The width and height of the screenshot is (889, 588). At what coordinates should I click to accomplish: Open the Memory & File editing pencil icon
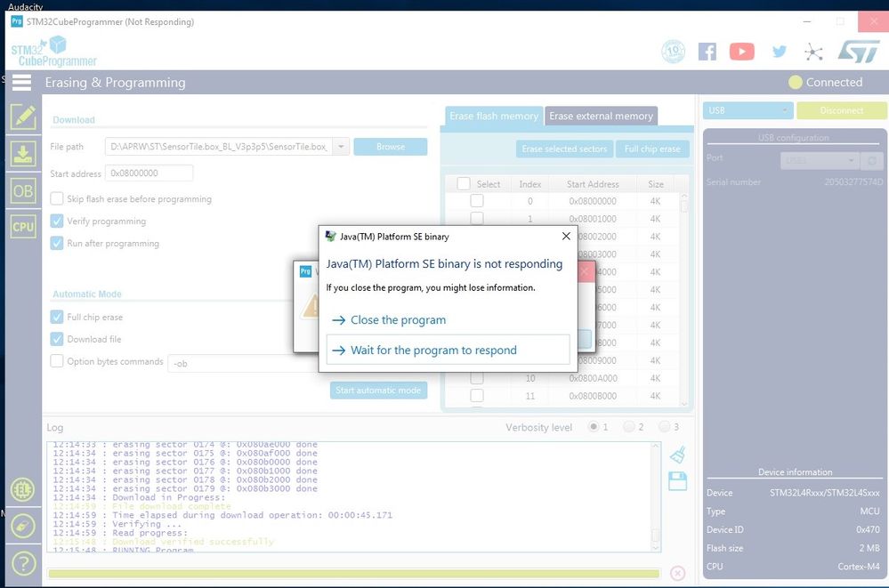pos(23,117)
